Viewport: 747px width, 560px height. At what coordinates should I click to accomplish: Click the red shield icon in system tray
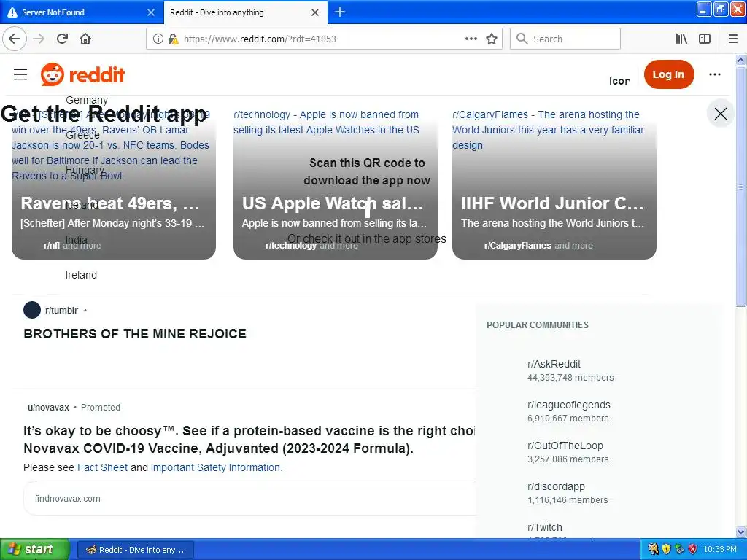(693, 550)
